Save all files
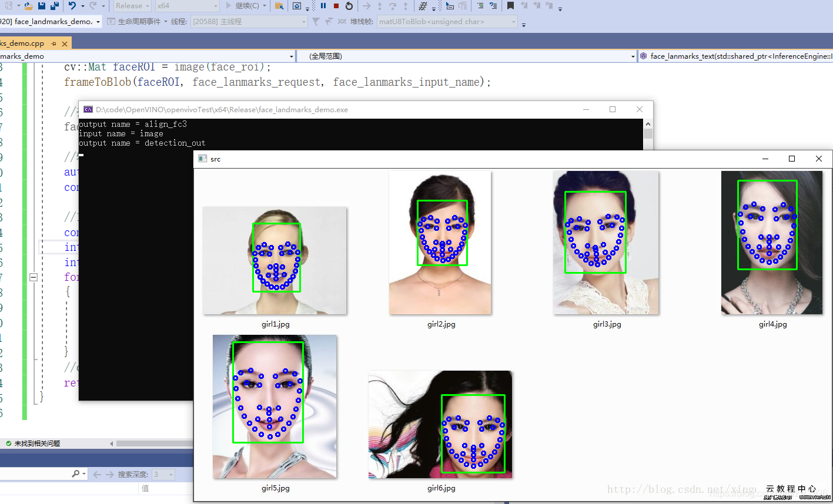The width and height of the screenshot is (833, 504). 55,6
